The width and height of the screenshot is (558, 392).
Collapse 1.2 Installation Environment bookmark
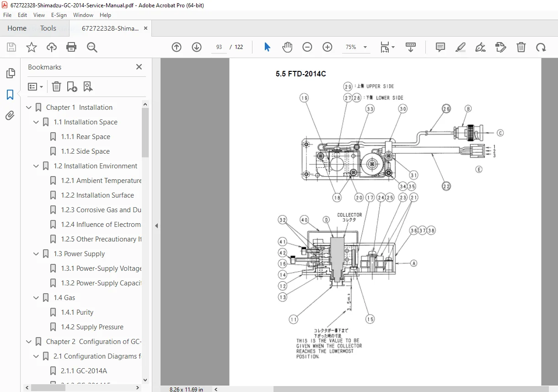click(36, 166)
